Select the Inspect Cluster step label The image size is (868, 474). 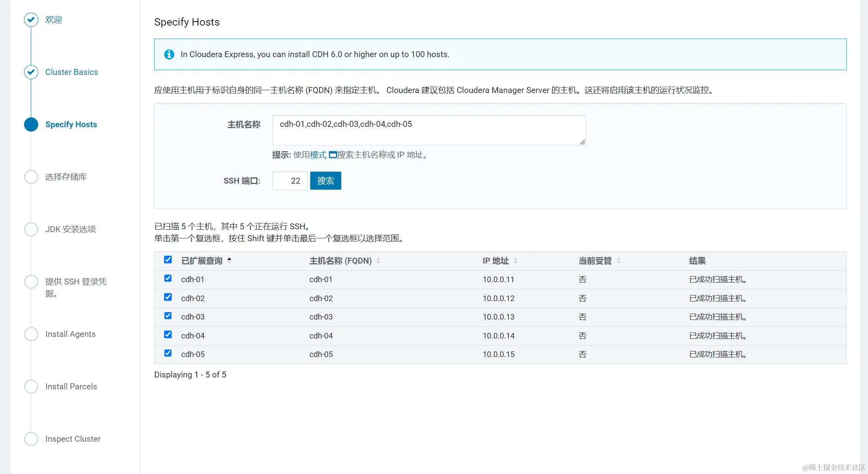73,439
